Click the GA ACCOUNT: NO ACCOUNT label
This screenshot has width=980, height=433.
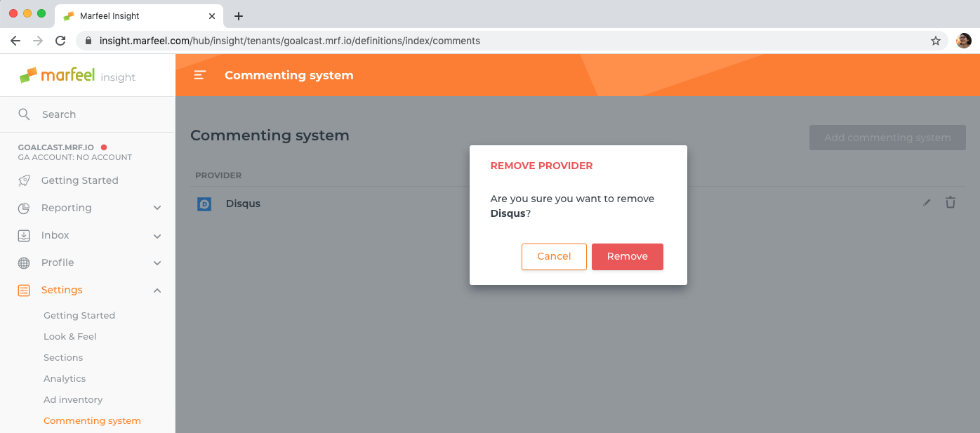(x=75, y=157)
